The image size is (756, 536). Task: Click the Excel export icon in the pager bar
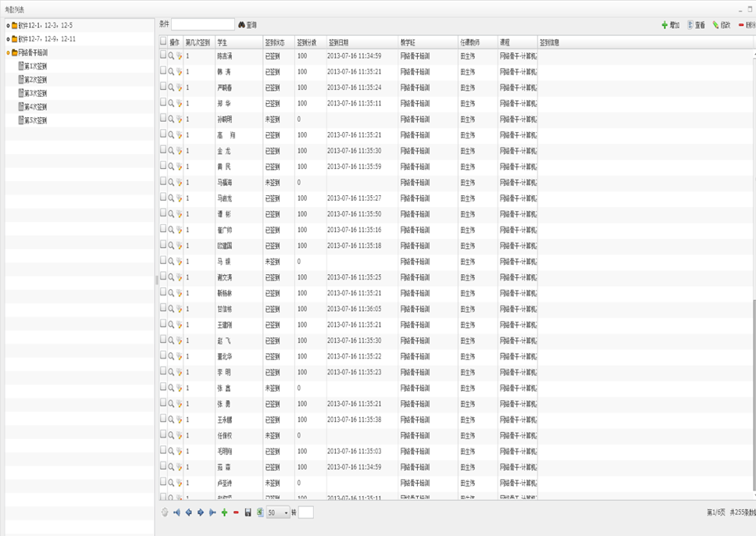pyautogui.click(x=260, y=513)
